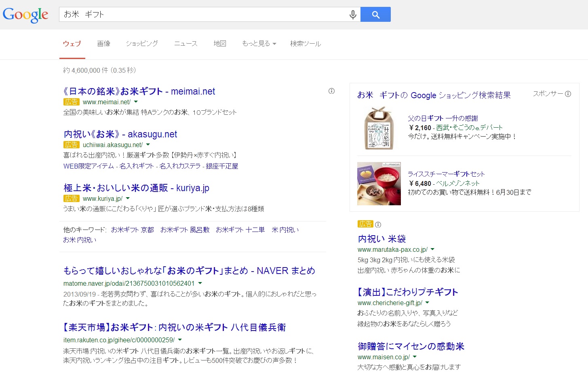The height and width of the screenshot is (373, 588).
Task: Click info icon beside right-side 広告 label
Action: (378, 224)
